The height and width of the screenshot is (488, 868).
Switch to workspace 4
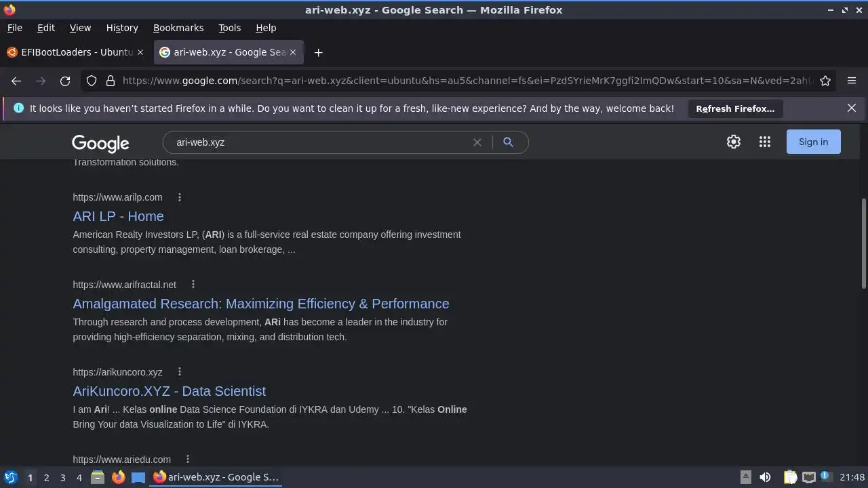pyautogui.click(x=79, y=478)
